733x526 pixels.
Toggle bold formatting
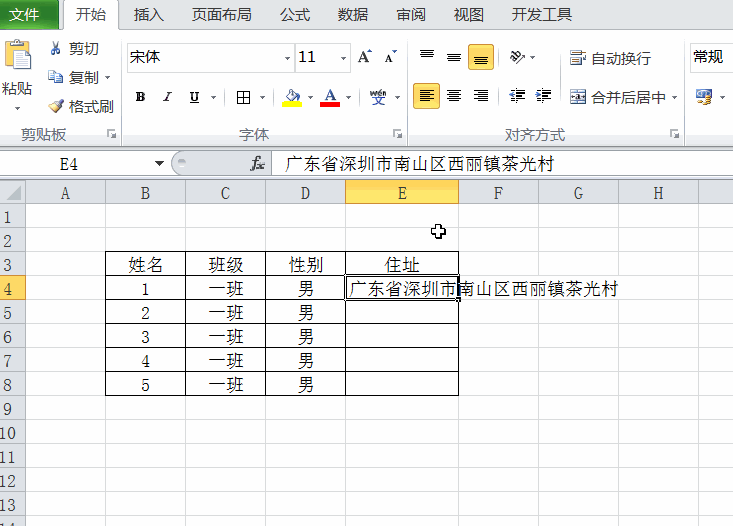[x=140, y=97]
